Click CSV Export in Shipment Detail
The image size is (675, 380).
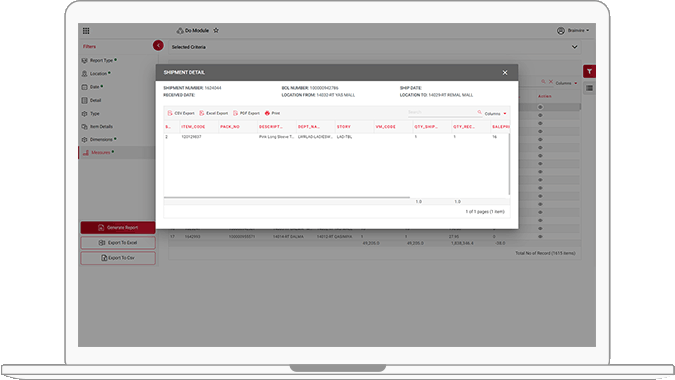(181, 113)
